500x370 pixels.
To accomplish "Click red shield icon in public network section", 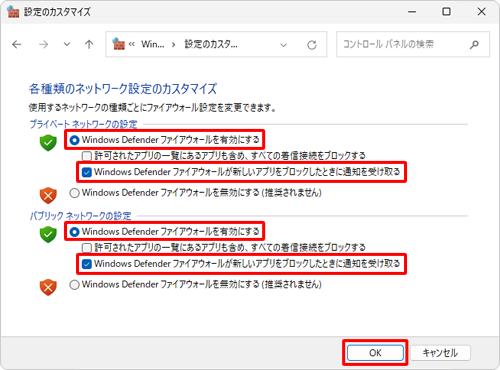I will point(48,287).
